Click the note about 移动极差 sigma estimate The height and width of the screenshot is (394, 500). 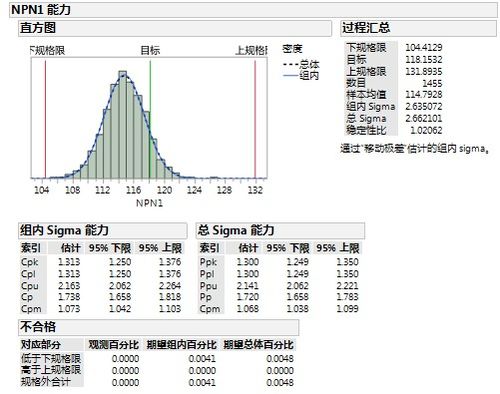coord(415,149)
